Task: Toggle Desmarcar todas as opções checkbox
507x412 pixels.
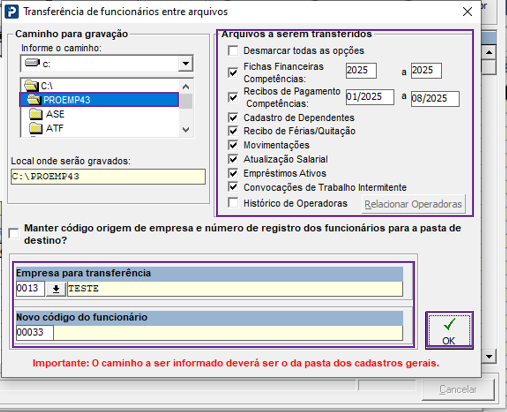Action: (233, 51)
